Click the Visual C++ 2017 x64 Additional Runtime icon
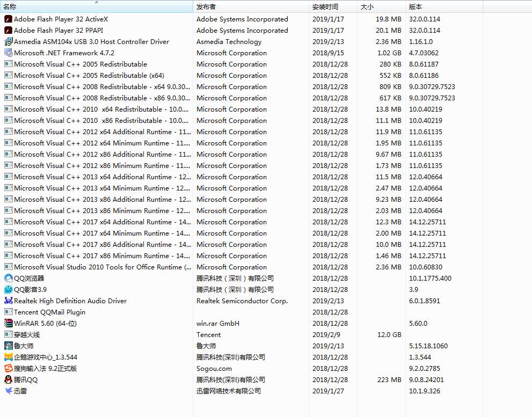This screenshot has height=417, width=532. coord(8,222)
